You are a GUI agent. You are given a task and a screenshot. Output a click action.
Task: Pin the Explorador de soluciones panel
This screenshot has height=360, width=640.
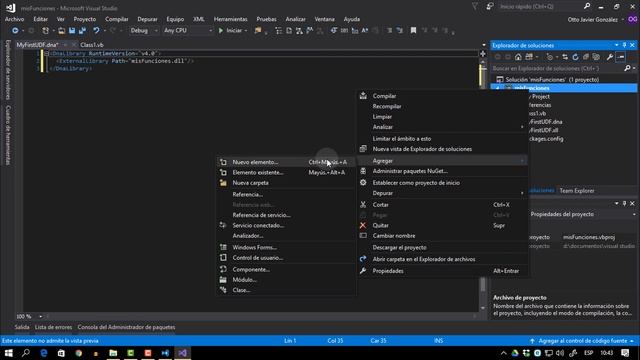(x=624, y=45)
